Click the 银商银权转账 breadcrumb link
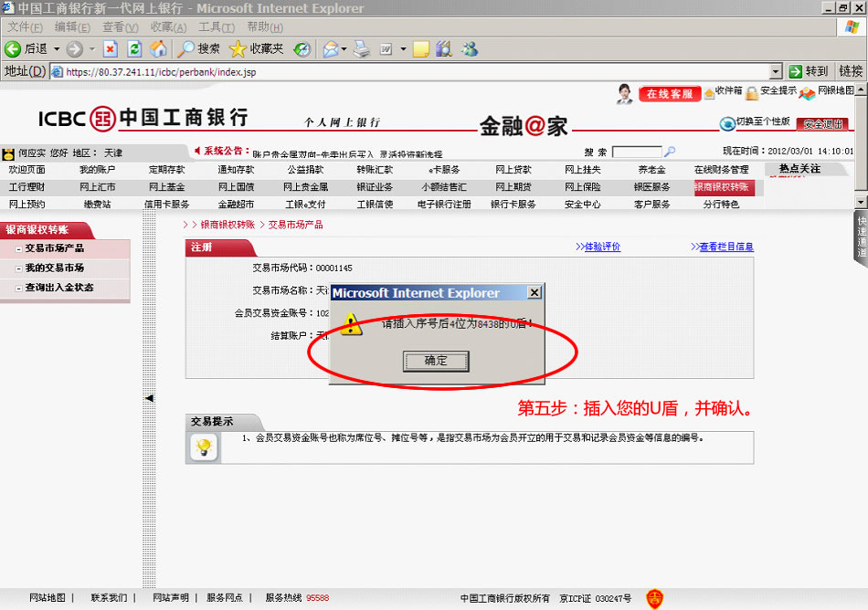Viewport: 868px width, 610px height. pos(228,225)
